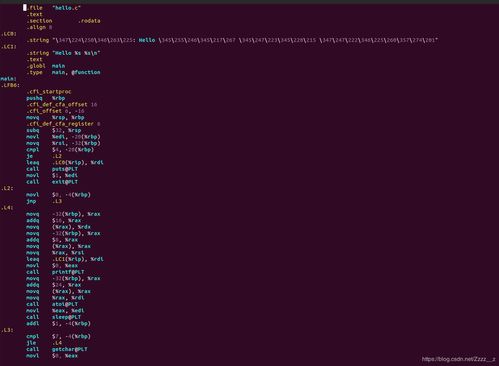Click the .cfi_def_cfa_register line
This screenshot has width=499, height=366.
[x=63, y=124]
